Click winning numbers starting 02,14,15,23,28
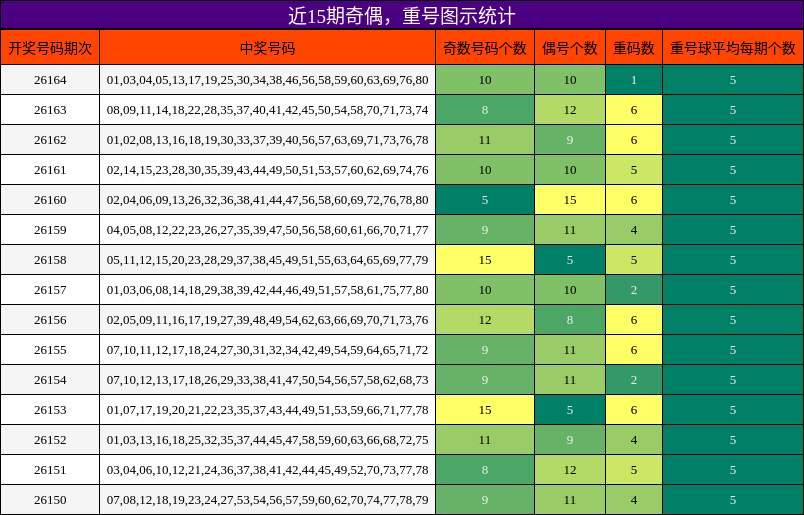The image size is (804, 515). pos(267,170)
